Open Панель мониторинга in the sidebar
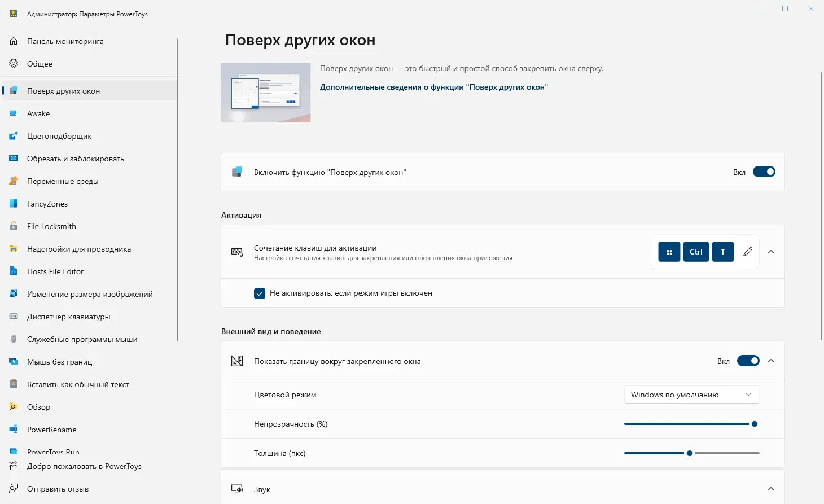Viewport: 824px width, 504px height. pos(65,41)
